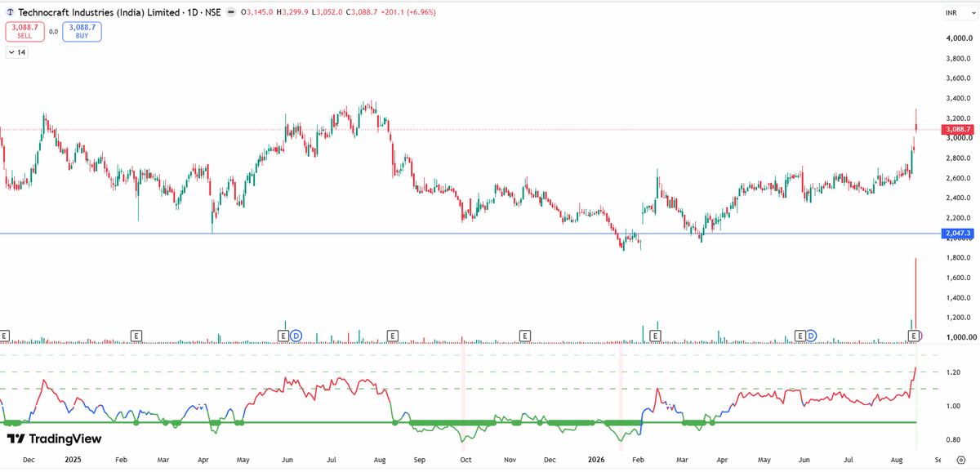The image size is (980, 472).
Task: Select the red 3,088.7 last price label
Action: pos(957,129)
